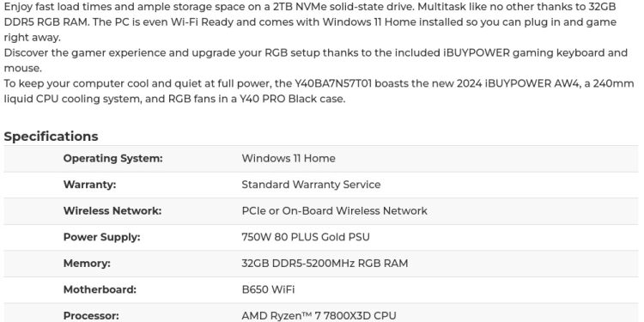
Task: Click AMD Ryzen 7 7800X3D CPU value
Action: coord(319,316)
